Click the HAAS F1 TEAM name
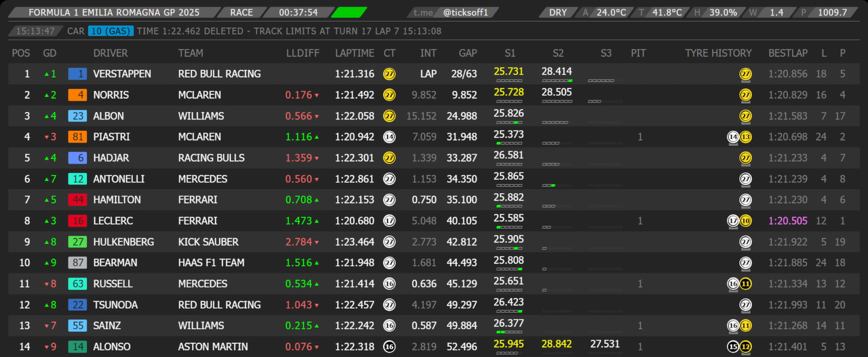This screenshot has height=357, width=868. pyautogui.click(x=212, y=263)
